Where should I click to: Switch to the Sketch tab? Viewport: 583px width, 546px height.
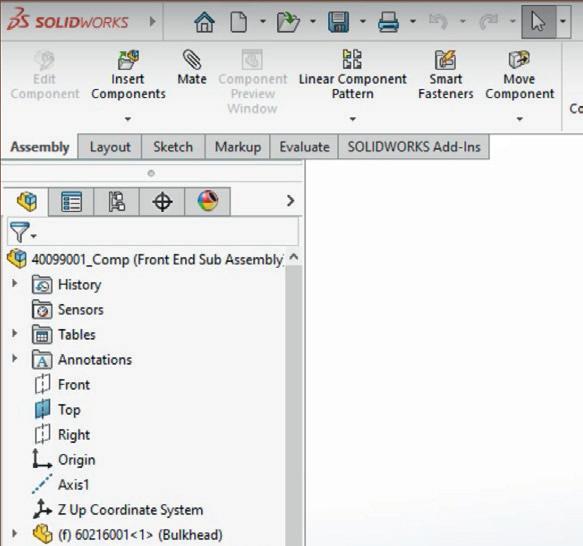point(173,147)
